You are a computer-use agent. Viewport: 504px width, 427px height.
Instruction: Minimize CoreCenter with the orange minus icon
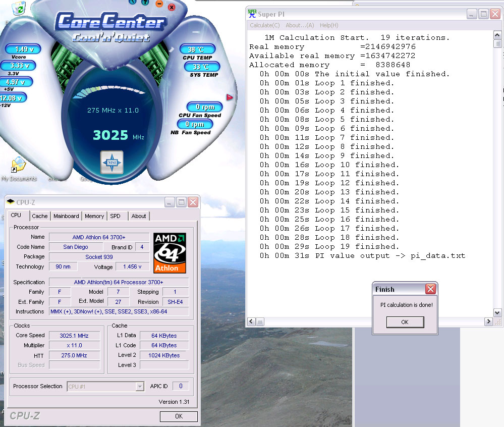point(159,4)
